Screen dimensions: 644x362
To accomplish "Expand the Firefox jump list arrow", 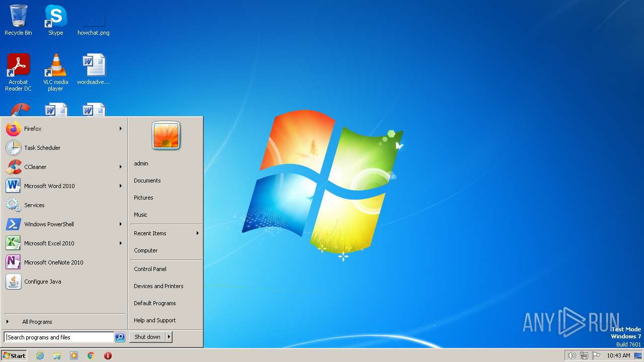I will (121, 129).
